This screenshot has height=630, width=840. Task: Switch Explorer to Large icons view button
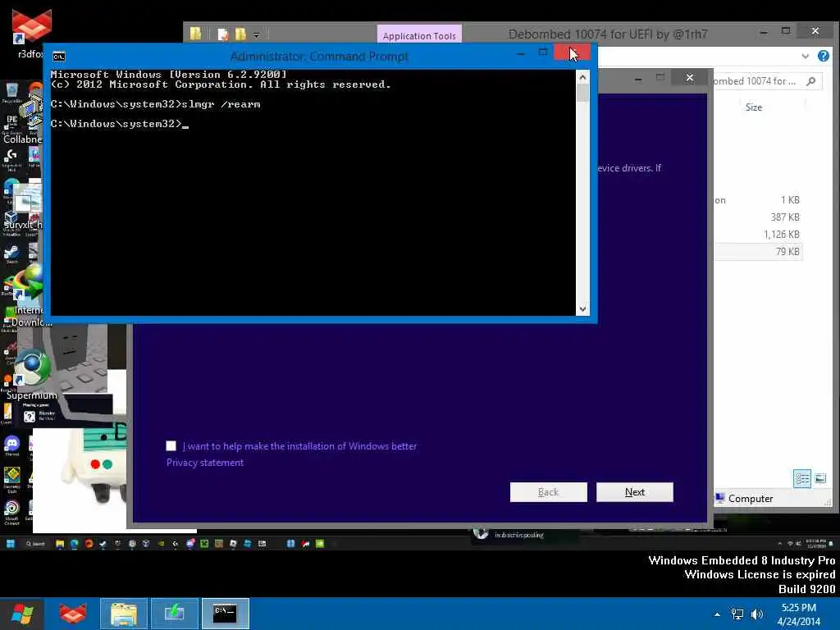coord(820,478)
